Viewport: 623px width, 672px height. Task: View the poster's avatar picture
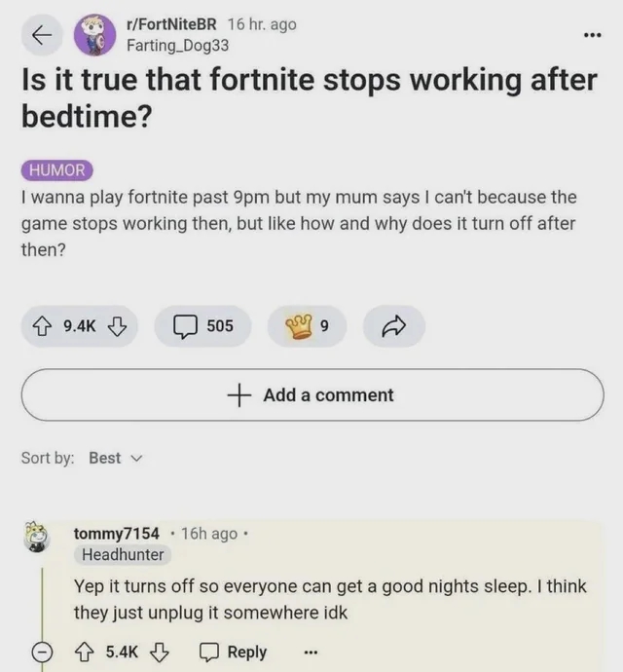94,35
